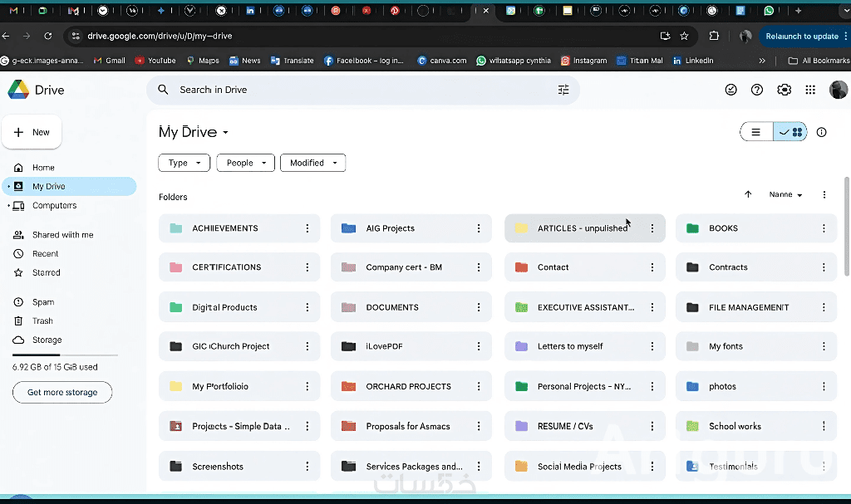Switch to grid layout view

791,132
